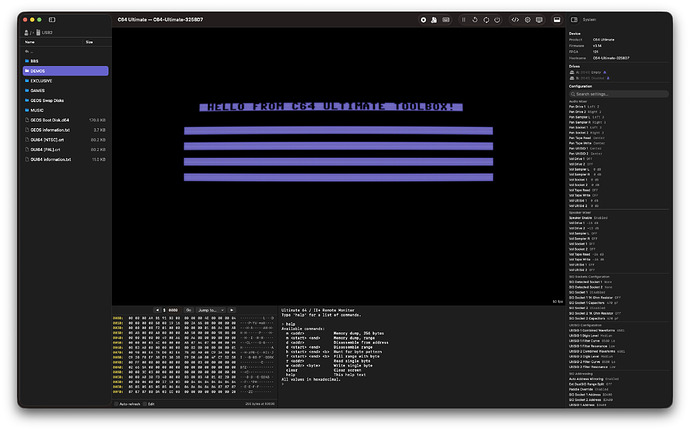Viewport: 690px width, 430px height.
Task: Open the Jump to... dropdown
Action: (x=211, y=310)
